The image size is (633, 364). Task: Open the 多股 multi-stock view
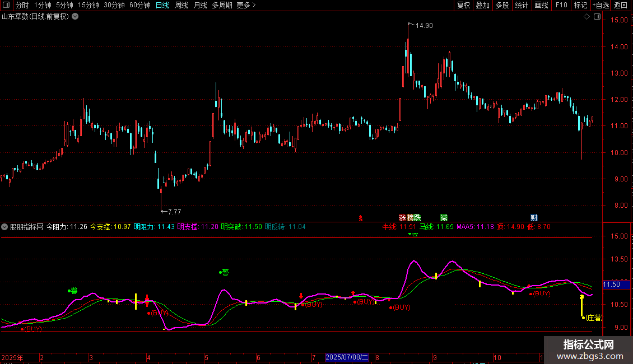point(502,5)
